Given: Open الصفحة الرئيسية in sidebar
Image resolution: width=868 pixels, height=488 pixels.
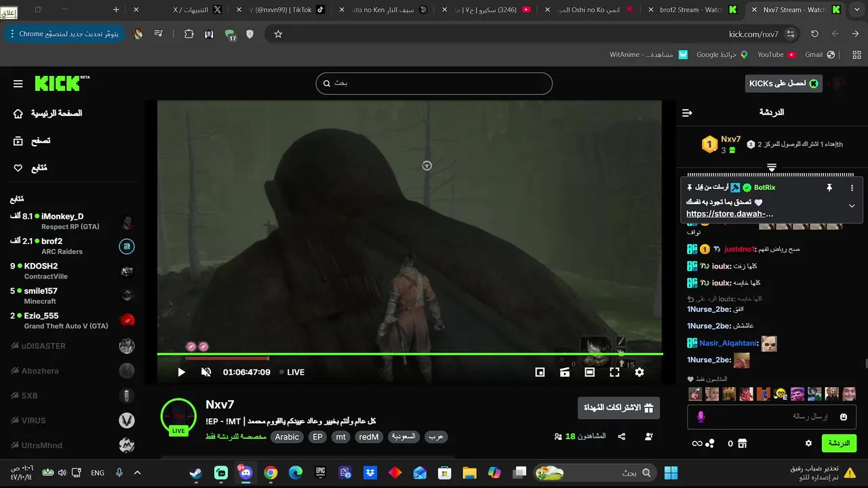Looking at the screenshot, I should pos(47,113).
